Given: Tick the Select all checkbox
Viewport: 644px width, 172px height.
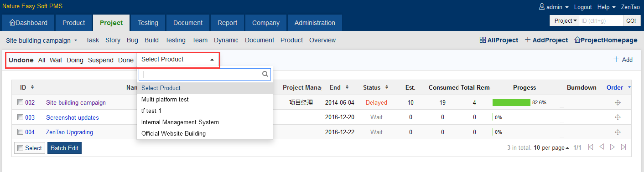Looking at the screenshot, I should 20,148.
